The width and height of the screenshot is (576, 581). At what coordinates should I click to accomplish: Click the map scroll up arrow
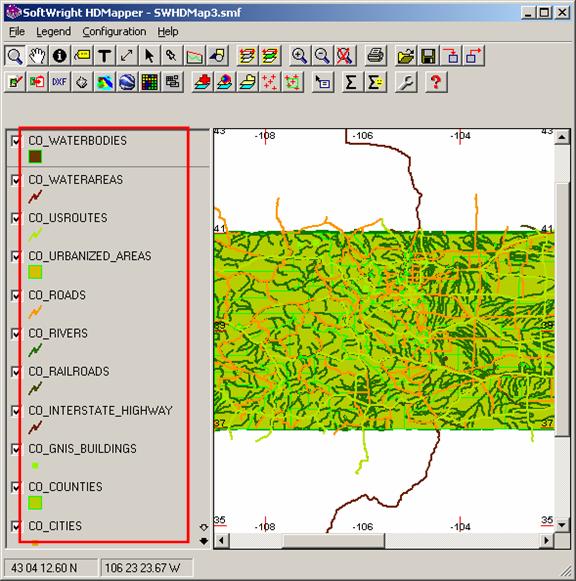click(562, 137)
